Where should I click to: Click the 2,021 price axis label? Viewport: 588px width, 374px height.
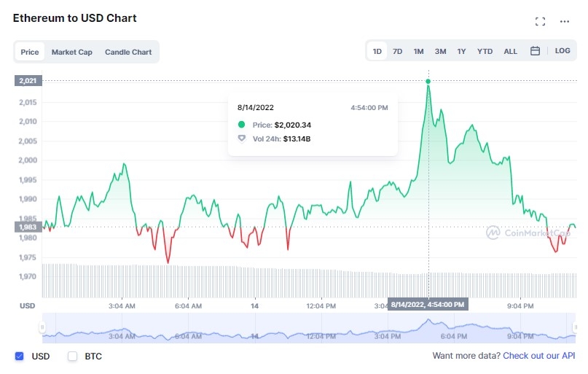(x=28, y=81)
